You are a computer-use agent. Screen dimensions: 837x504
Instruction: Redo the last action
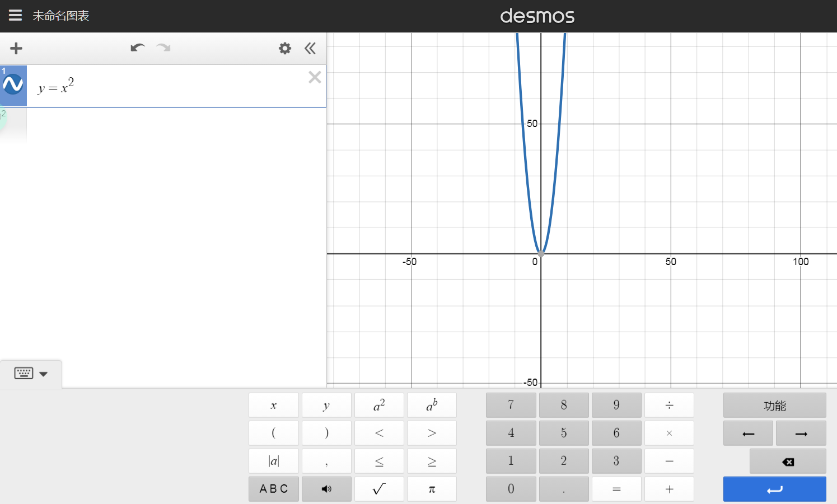[163, 48]
